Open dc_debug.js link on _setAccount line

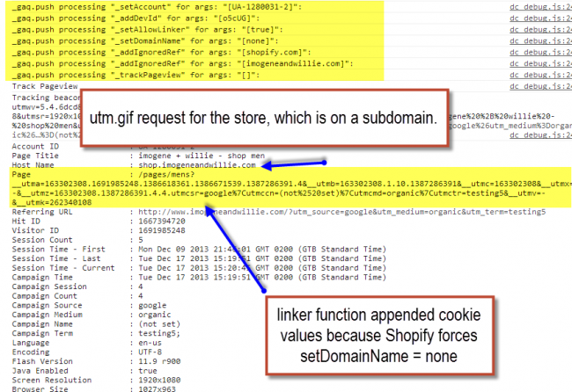click(540, 7)
